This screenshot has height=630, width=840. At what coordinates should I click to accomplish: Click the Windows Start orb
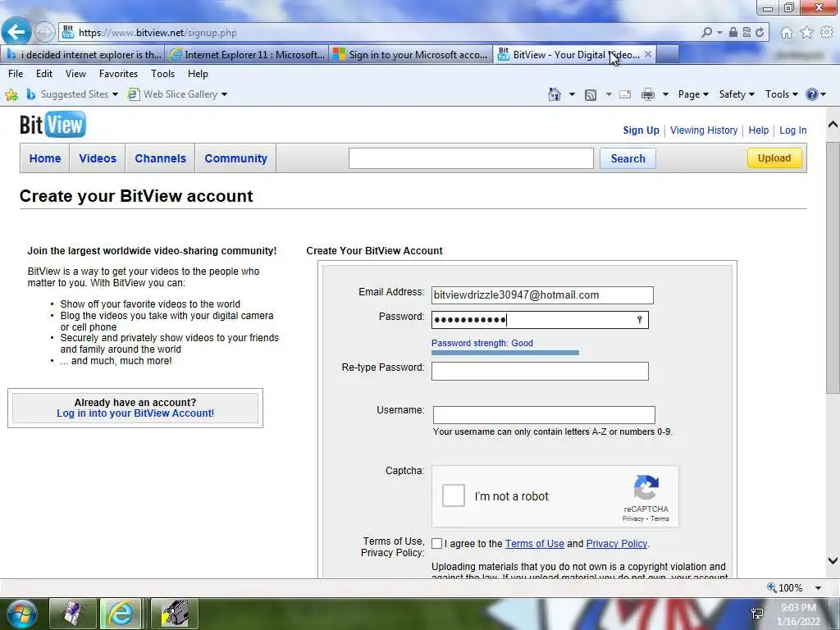[21, 614]
